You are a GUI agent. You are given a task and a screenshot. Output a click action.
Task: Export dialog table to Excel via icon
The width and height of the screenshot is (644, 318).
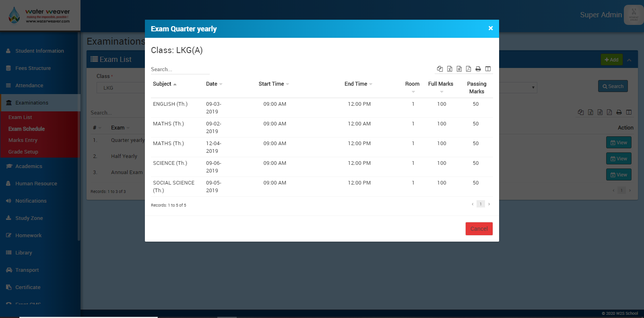(x=450, y=69)
